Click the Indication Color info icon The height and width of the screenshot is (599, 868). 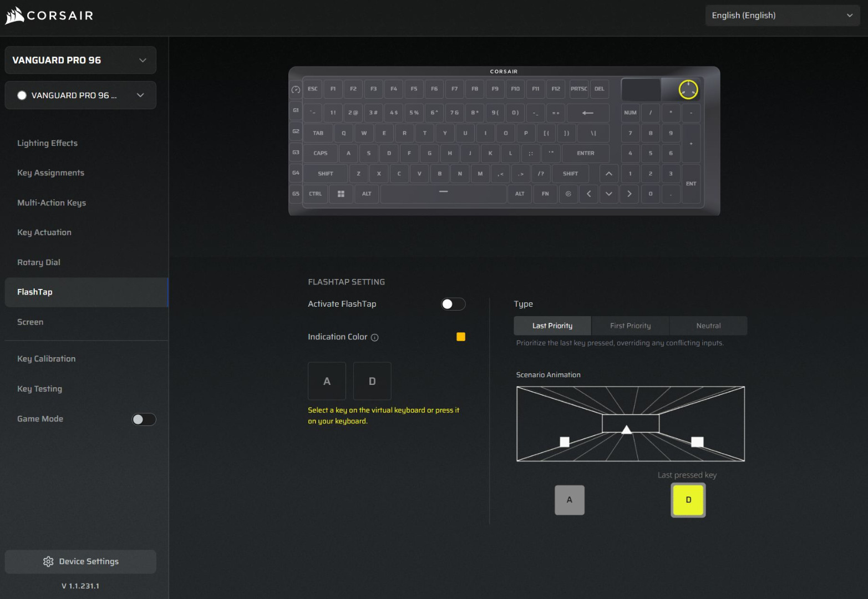(374, 338)
